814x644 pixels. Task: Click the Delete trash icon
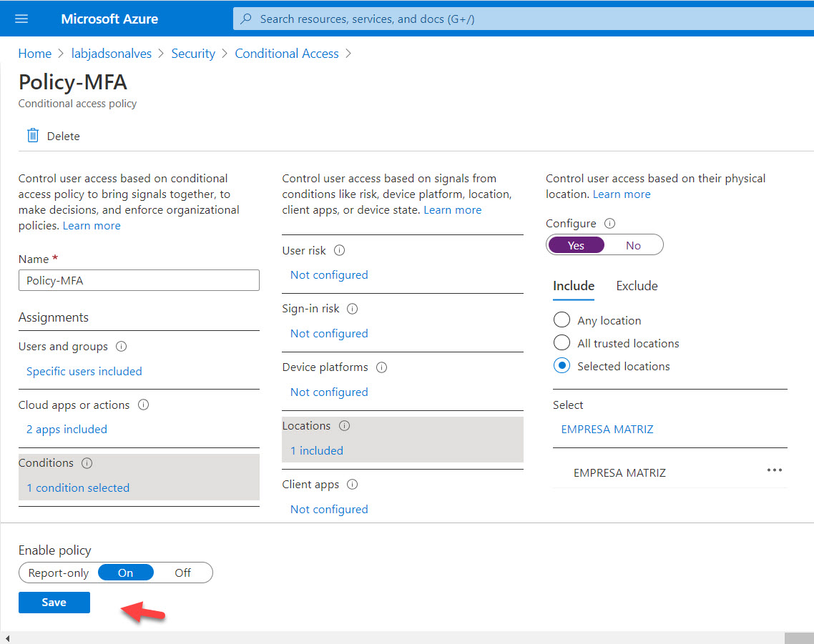(x=32, y=136)
